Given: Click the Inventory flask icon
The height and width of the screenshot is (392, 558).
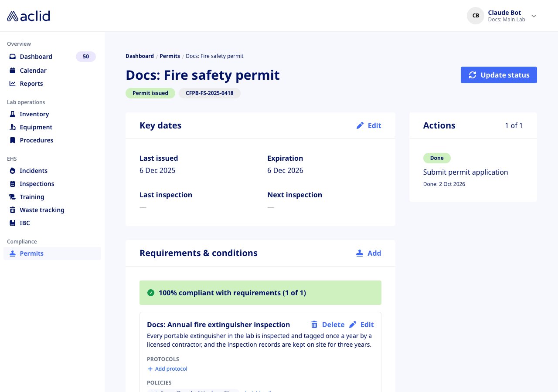Looking at the screenshot, I should (x=13, y=114).
